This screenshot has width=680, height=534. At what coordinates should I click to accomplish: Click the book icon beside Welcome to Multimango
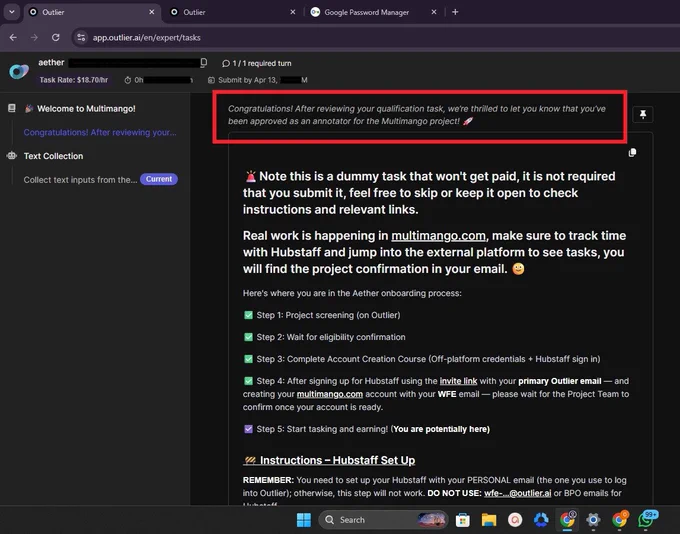(x=12, y=108)
